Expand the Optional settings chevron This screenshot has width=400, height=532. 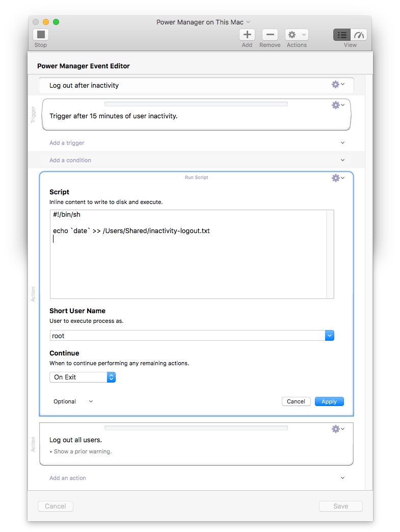(x=91, y=401)
